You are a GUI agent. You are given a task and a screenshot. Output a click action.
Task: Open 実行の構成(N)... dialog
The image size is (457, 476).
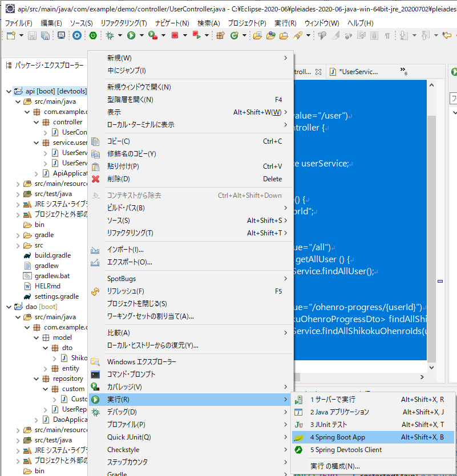[373, 466]
